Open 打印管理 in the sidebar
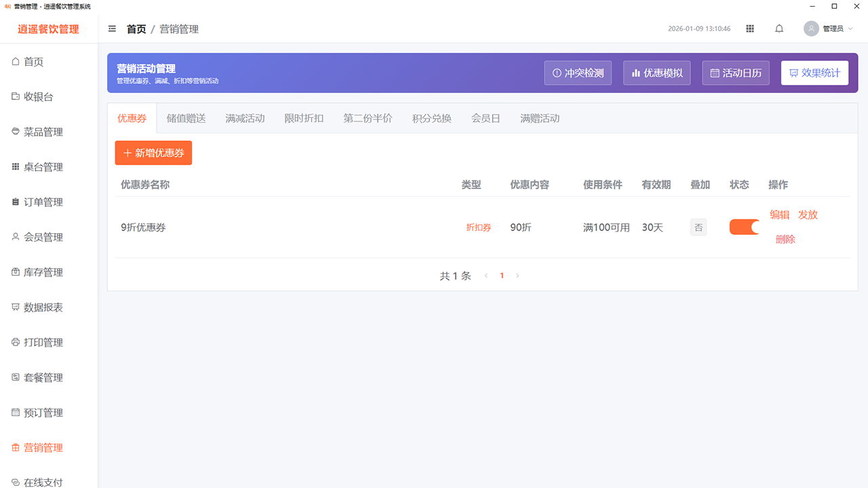868x488 pixels. point(43,343)
